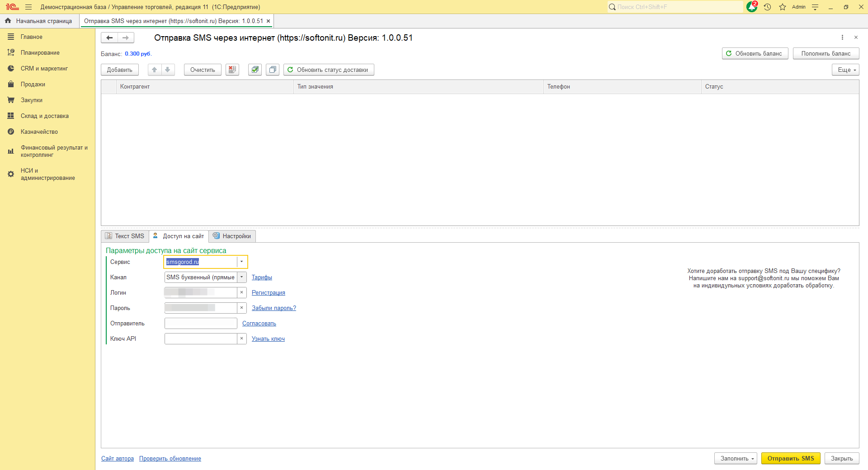
Task: Switch to the Текст SMS tab
Action: coord(125,236)
